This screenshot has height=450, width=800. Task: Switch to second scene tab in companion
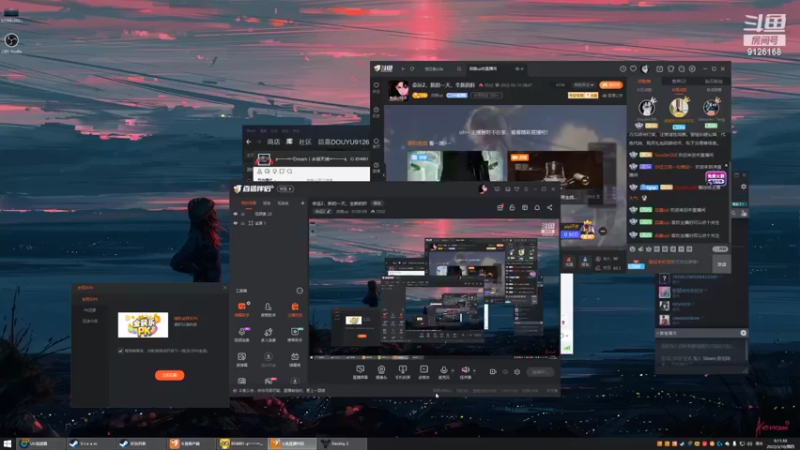pos(266,203)
